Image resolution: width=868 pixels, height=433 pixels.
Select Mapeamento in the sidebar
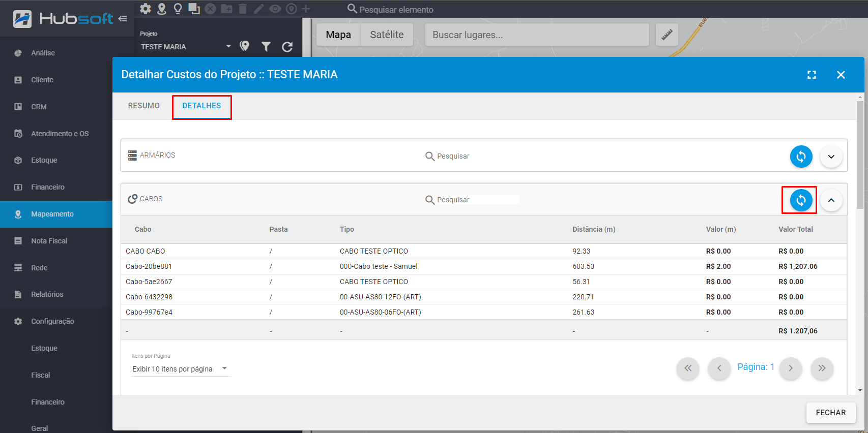pos(56,214)
